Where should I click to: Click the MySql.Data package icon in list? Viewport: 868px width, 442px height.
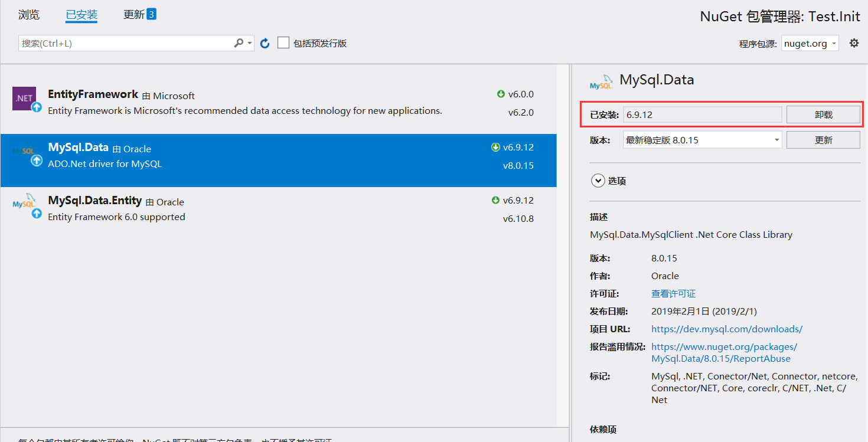[24, 152]
